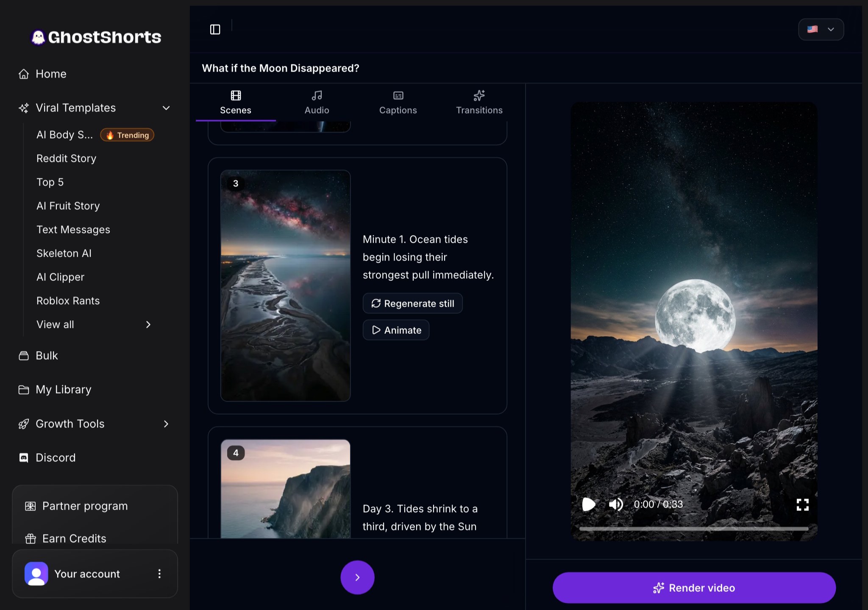The height and width of the screenshot is (610, 868).
Task: Click the Bulk stack icon
Action: [x=24, y=356]
